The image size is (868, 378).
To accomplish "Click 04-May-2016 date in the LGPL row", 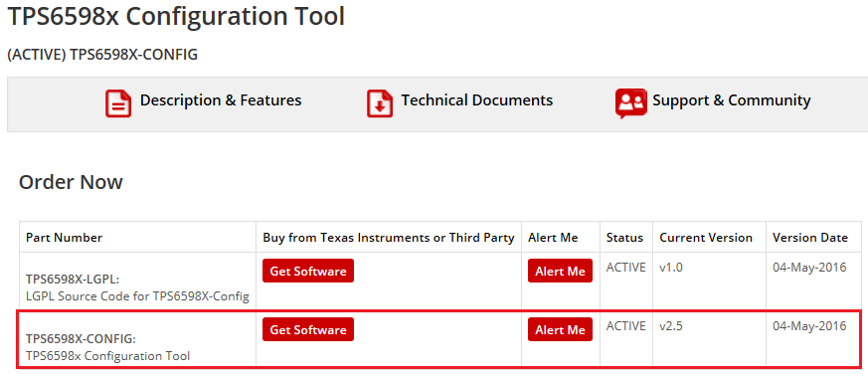I will pyautogui.click(x=809, y=268).
